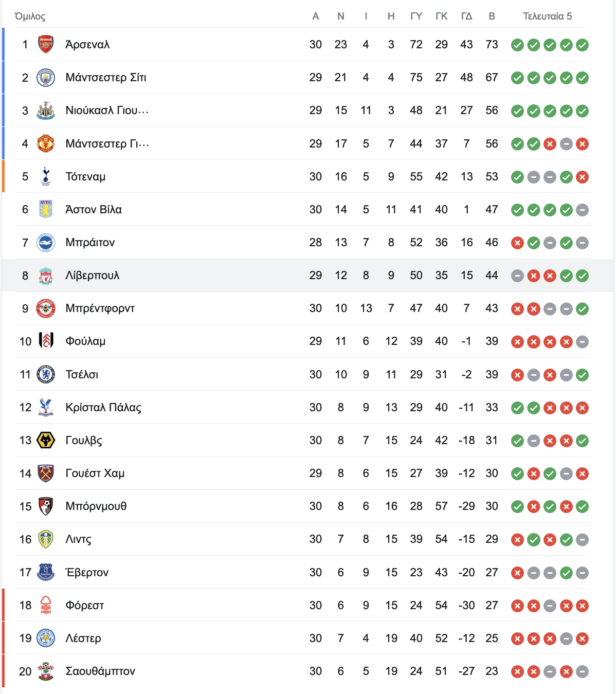Click the Tottenham cockerel crest
The width and height of the screenshot is (616, 694).
[46, 176]
